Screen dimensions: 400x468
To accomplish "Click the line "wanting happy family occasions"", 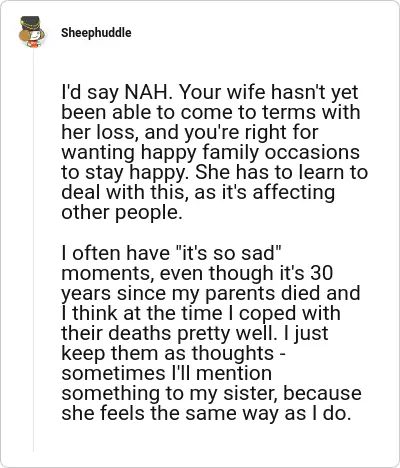I will click(x=210, y=152).
